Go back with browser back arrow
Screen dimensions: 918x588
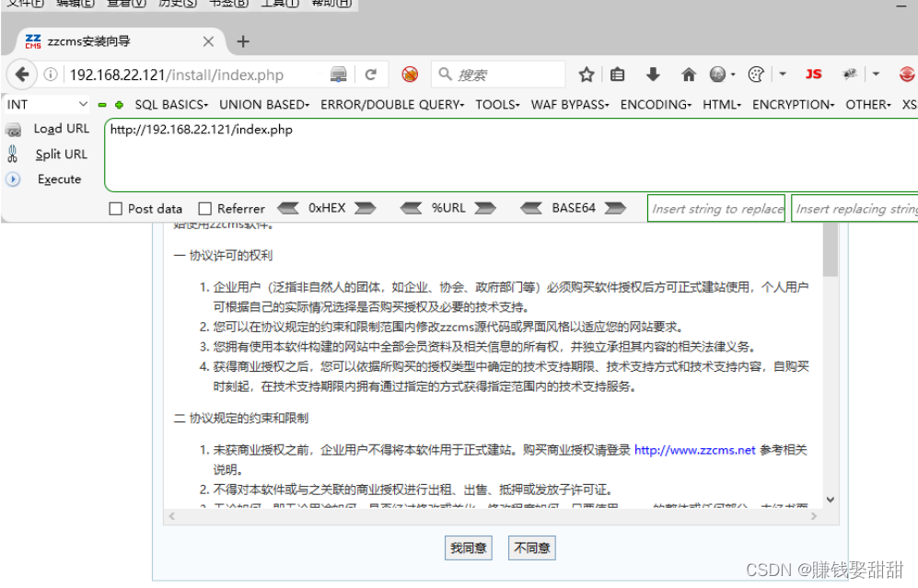point(22,75)
